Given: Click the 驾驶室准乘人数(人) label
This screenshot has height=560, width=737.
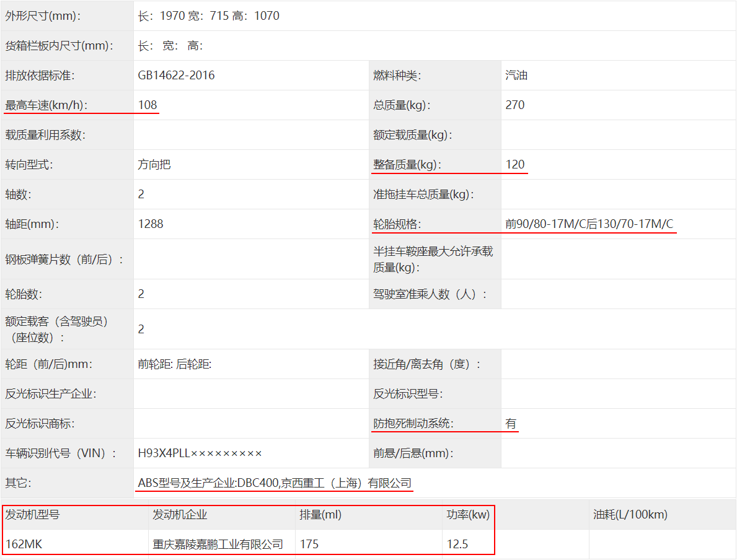Looking at the screenshot, I should click(x=430, y=294).
